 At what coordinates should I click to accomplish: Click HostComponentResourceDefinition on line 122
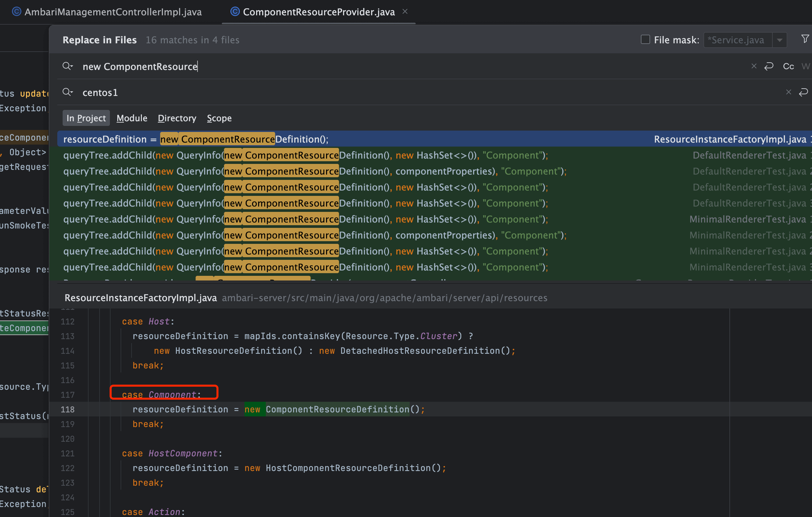[348, 468]
